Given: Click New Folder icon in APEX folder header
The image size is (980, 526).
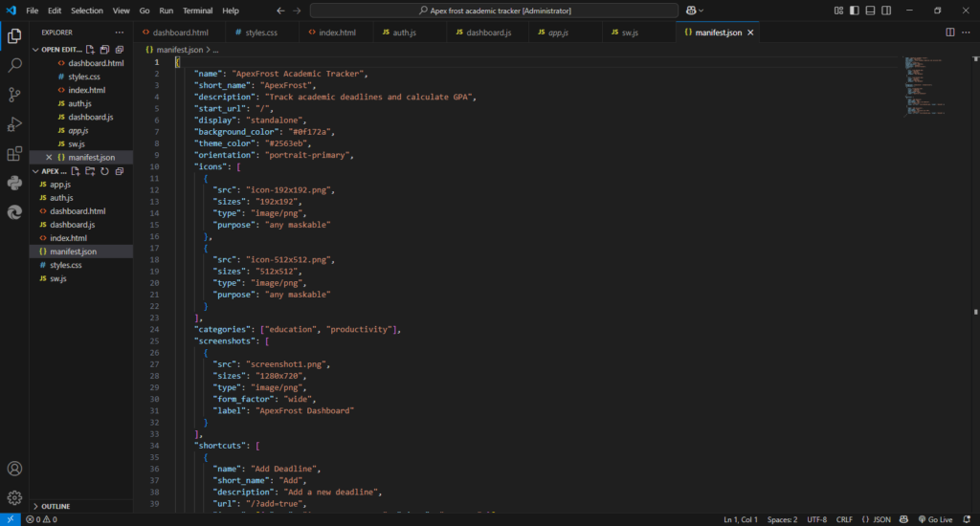Looking at the screenshot, I should click(90, 171).
